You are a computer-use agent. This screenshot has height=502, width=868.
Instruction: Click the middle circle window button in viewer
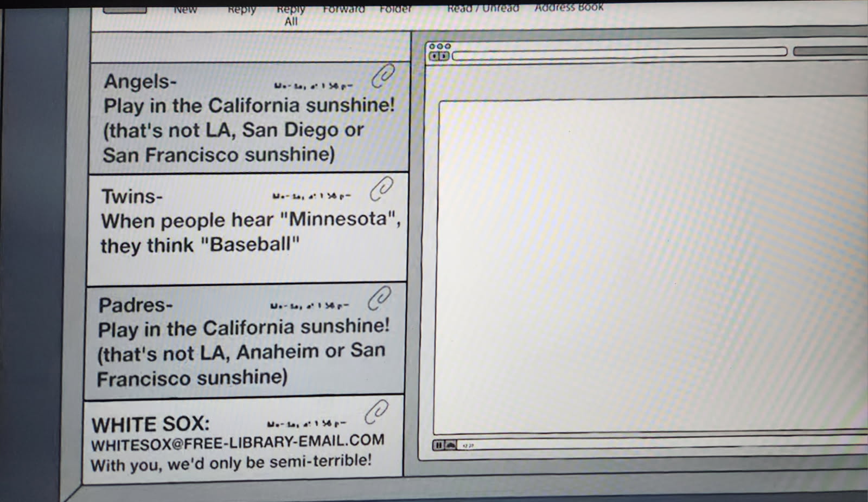coord(440,46)
